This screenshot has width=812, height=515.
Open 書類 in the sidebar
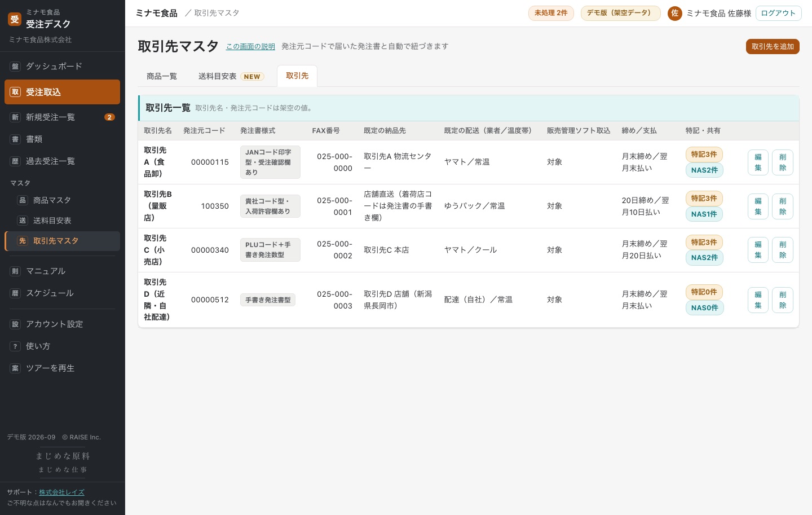click(x=62, y=139)
